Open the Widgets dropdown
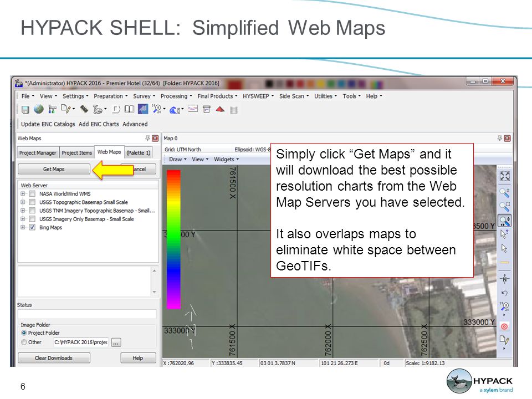Screen dimensions: 532x399 pos(226,159)
